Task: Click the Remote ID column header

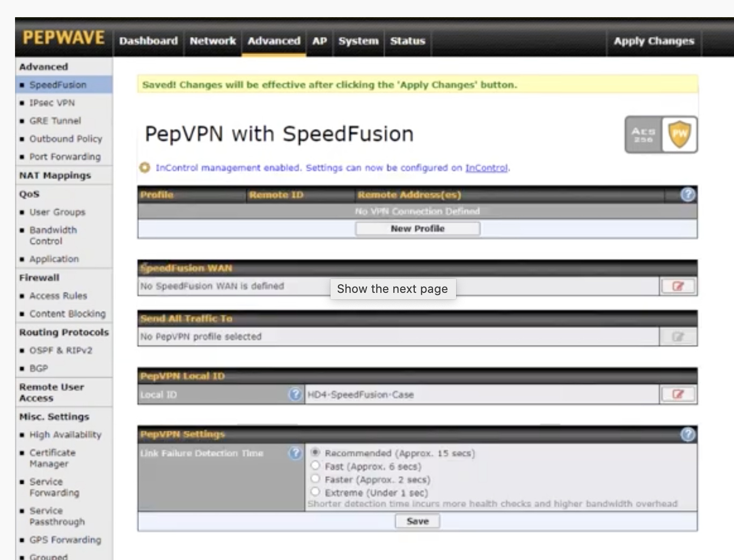Action: tap(276, 195)
